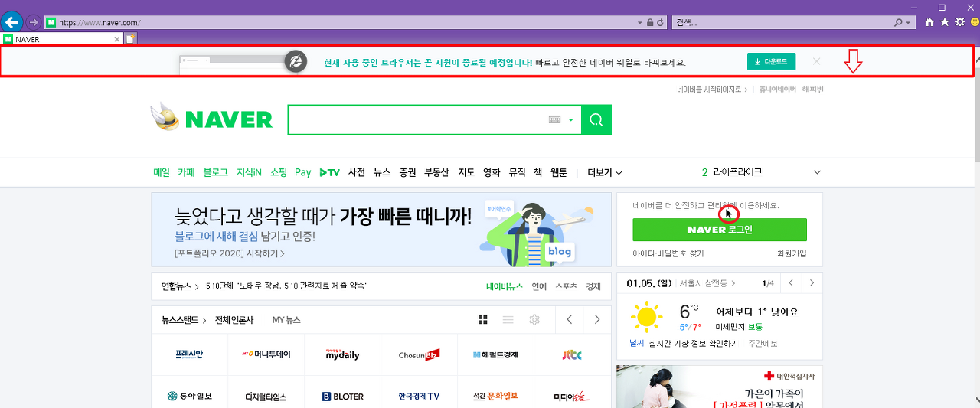Viewport: 980px width, 408px height.
Task: Open 메일 in the Naver menu
Action: [162, 172]
